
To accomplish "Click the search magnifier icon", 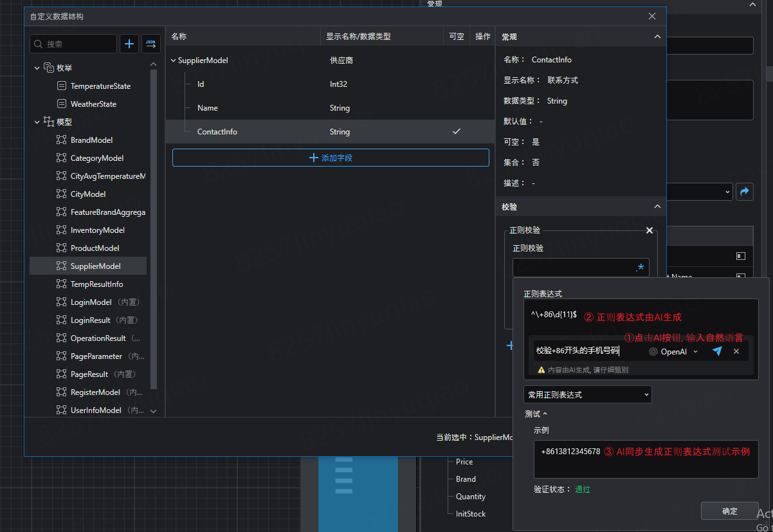I will pos(39,44).
